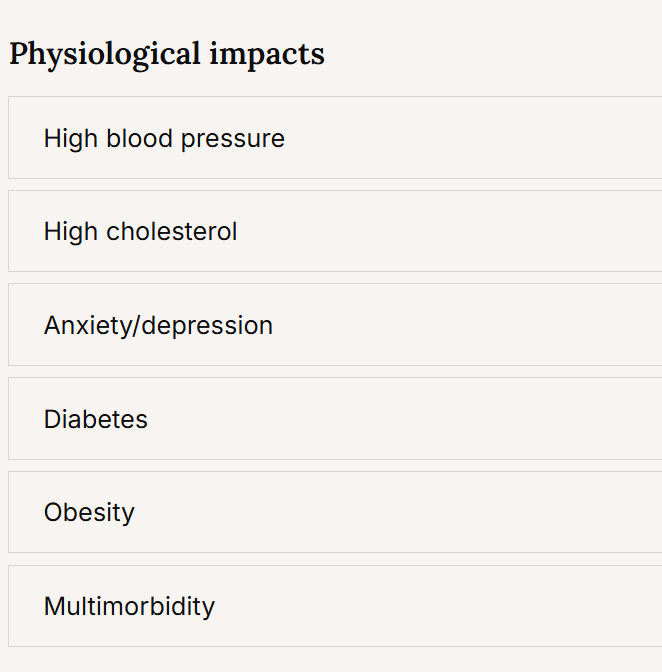Click the 'High blood pressure' label text
This screenshot has width=662, height=672.
(164, 139)
